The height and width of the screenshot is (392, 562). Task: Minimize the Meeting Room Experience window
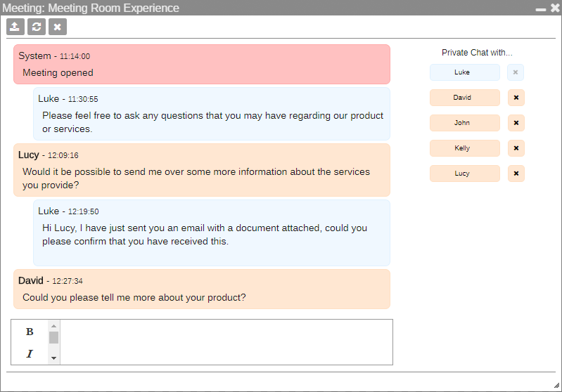tap(540, 8)
